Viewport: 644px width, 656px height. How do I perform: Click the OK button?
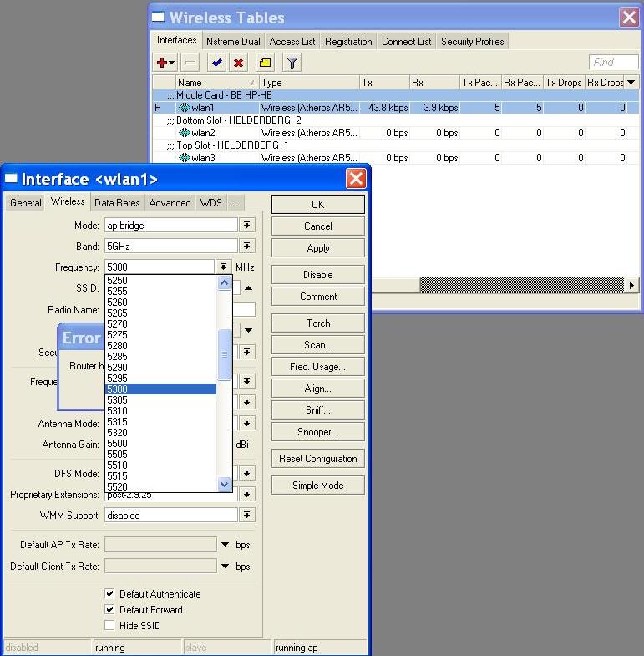[317, 204]
